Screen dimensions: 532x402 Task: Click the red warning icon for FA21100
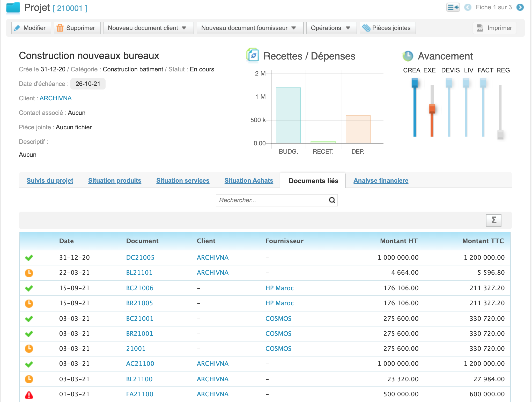[x=29, y=395]
